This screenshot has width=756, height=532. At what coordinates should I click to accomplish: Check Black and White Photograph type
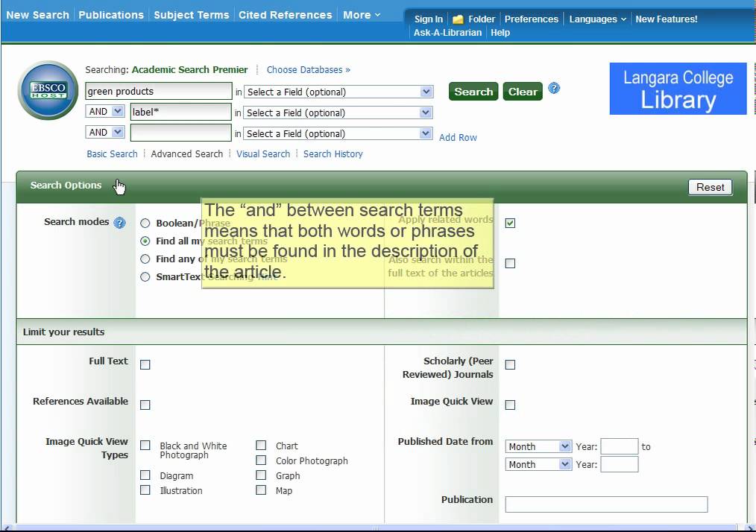[x=145, y=446]
